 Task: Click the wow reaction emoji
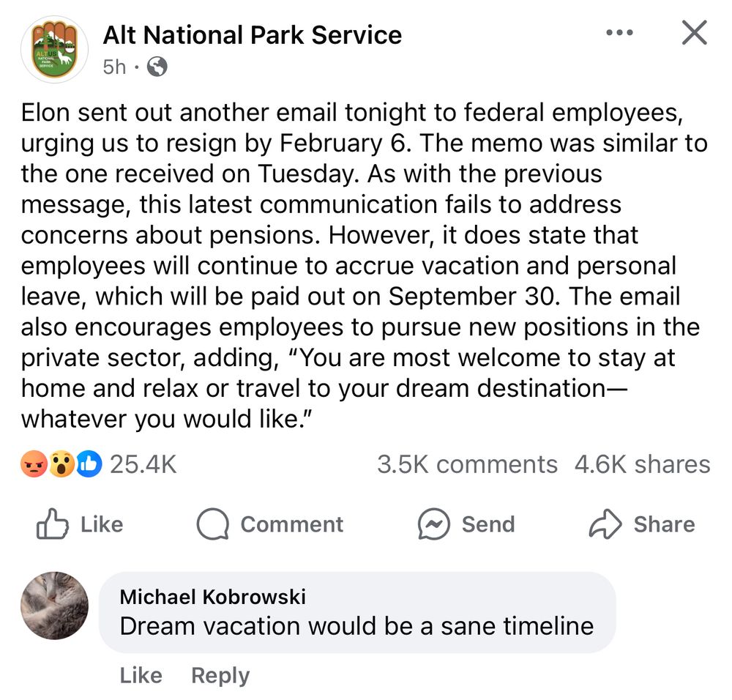click(x=61, y=465)
